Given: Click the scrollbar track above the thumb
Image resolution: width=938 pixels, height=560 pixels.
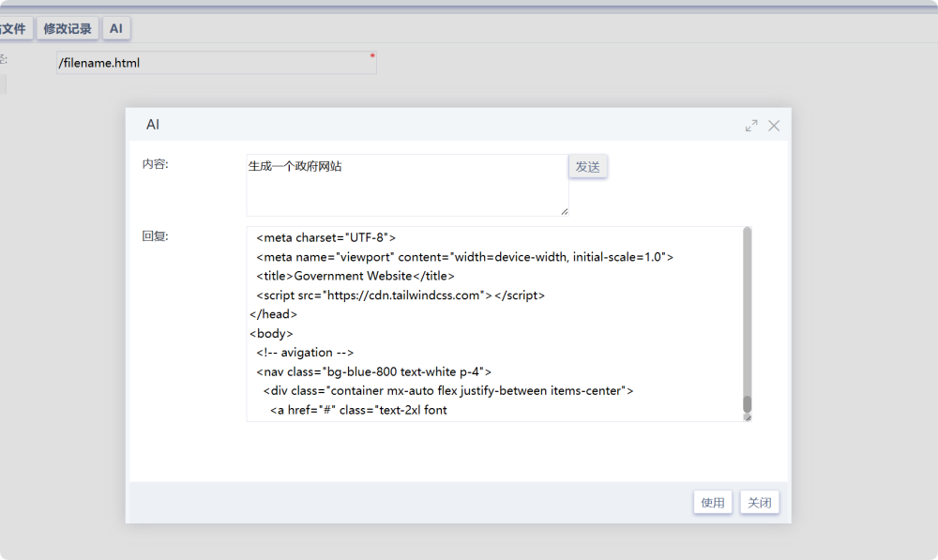Looking at the screenshot, I should pos(748,310).
